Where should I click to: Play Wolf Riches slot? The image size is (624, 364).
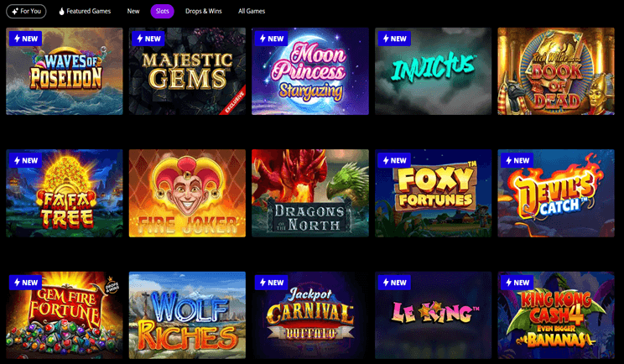187,315
